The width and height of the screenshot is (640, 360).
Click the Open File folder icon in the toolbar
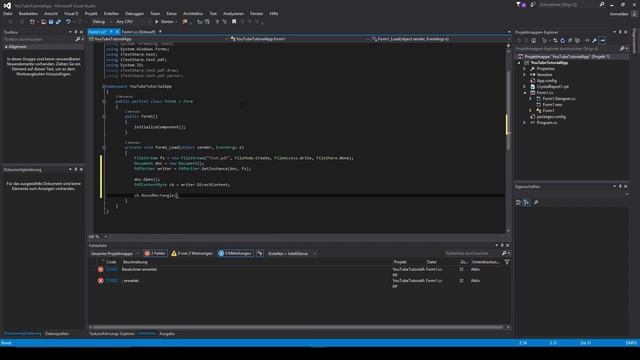[x=43, y=22]
